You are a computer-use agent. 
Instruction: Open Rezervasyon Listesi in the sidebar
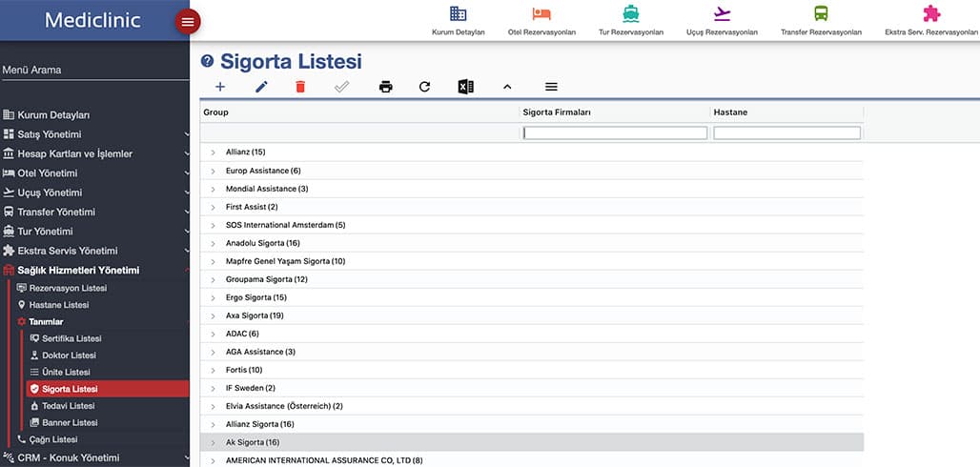(68, 288)
